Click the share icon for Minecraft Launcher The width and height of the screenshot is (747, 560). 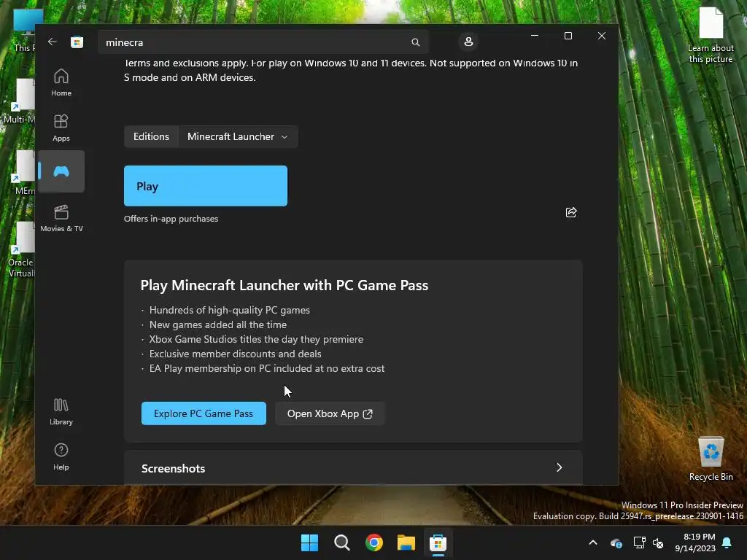tap(571, 212)
